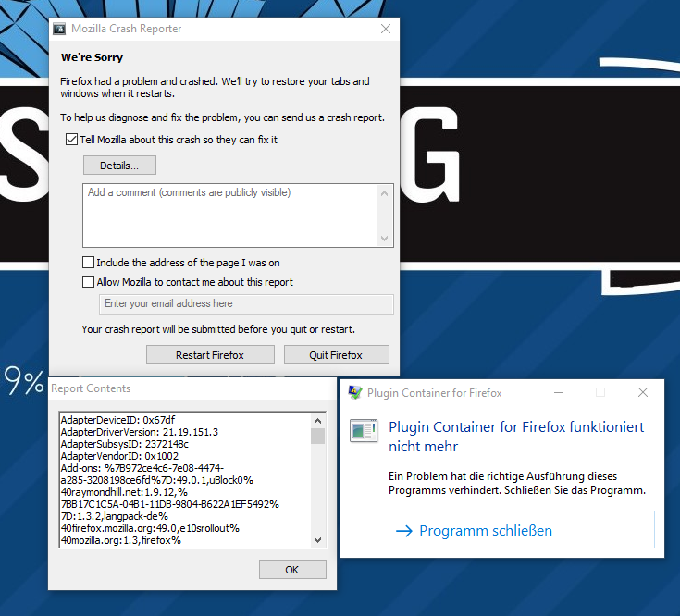
Task: Click the comment box scroll down arrow
Action: (384, 238)
